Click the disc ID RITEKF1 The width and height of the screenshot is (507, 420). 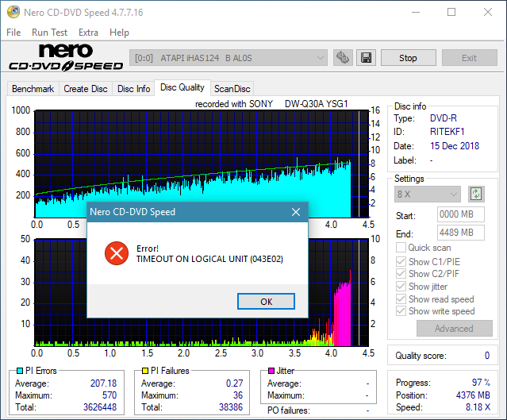pos(447,132)
